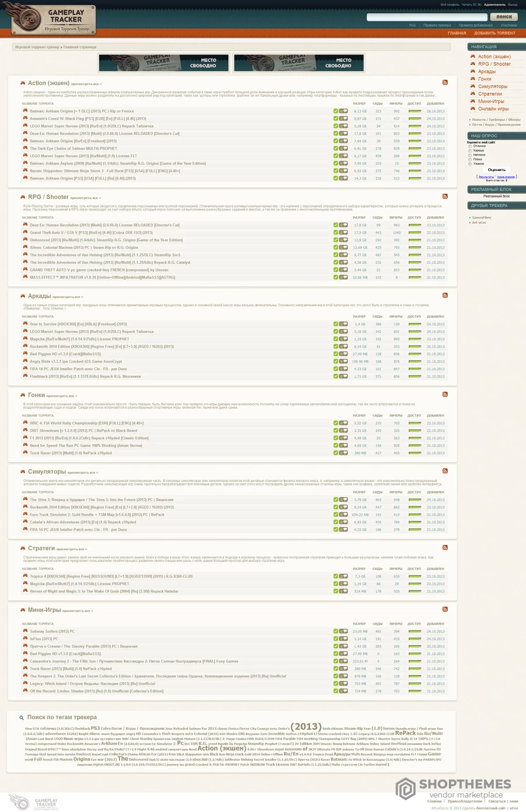This screenshot has height=812, width=526.
Task: Click green checkmark on How to Survive row
Action: click(x=335, y=324)
